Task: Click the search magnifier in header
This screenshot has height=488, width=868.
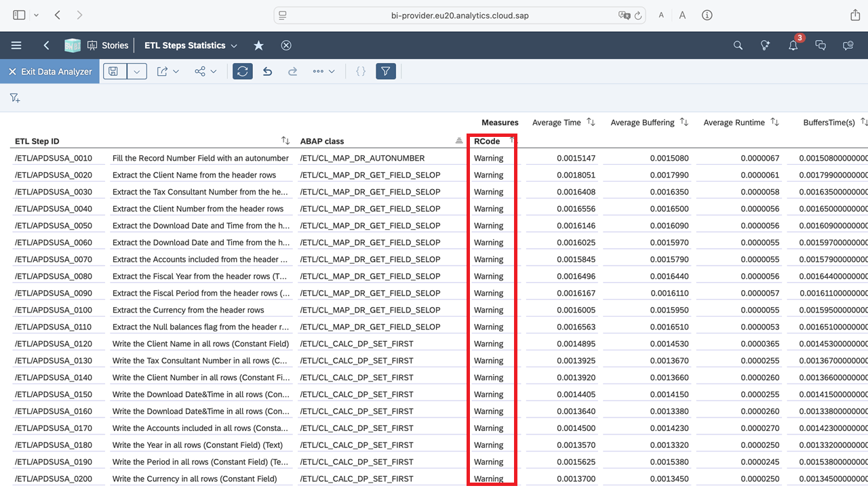Action: (738, 45)
